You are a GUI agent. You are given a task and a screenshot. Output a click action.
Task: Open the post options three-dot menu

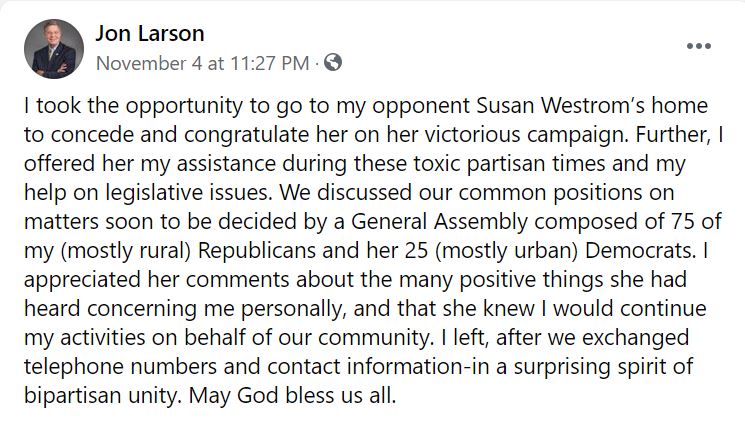pos(699,47)
